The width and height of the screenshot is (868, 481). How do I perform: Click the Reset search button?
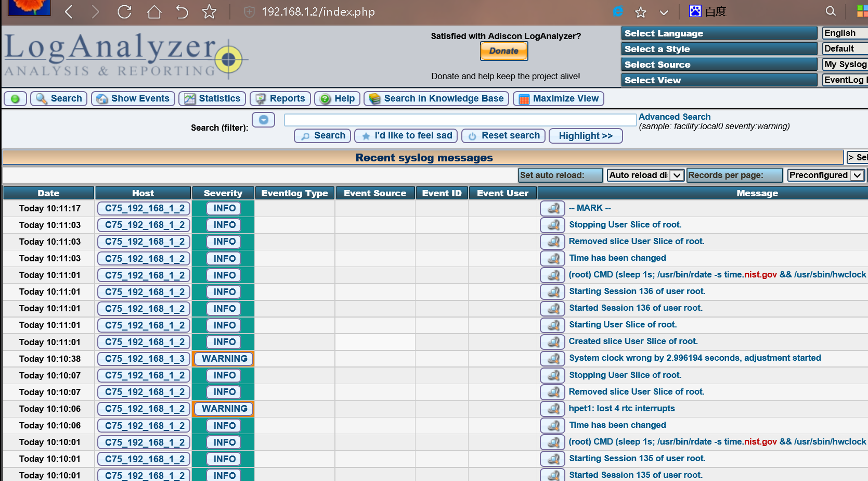(503, 135)
